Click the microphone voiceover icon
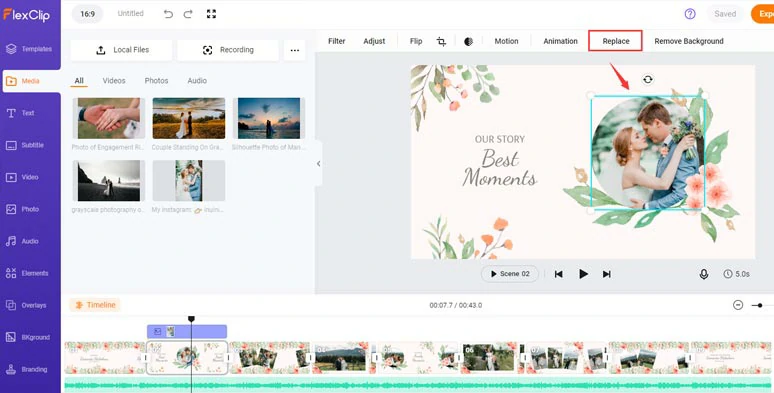The height and width of the screenshot is (393, 774). [x=704, y=274]
